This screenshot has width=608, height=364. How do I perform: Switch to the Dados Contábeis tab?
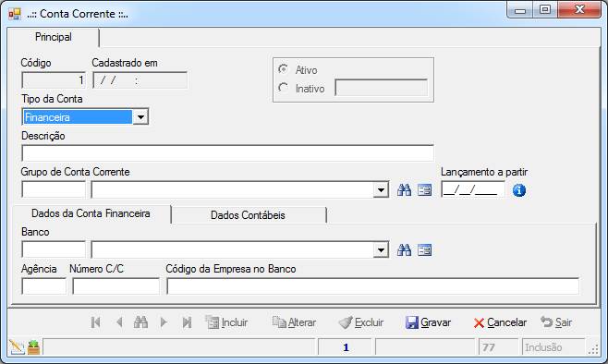click(x=248, y=215)
